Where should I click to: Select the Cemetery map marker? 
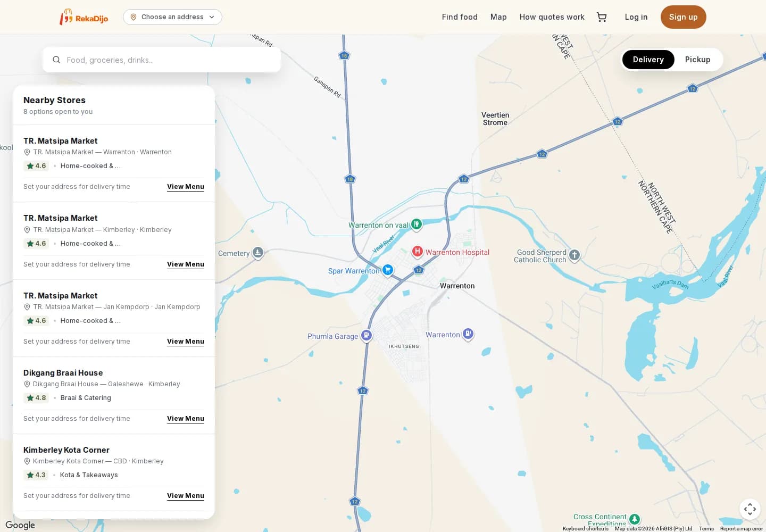258,253
